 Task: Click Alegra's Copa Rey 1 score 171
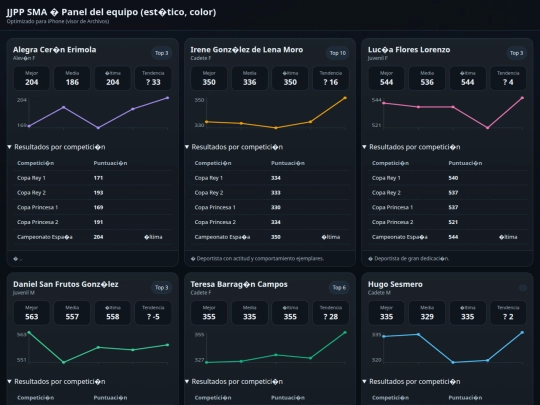(x=98, y=178)
